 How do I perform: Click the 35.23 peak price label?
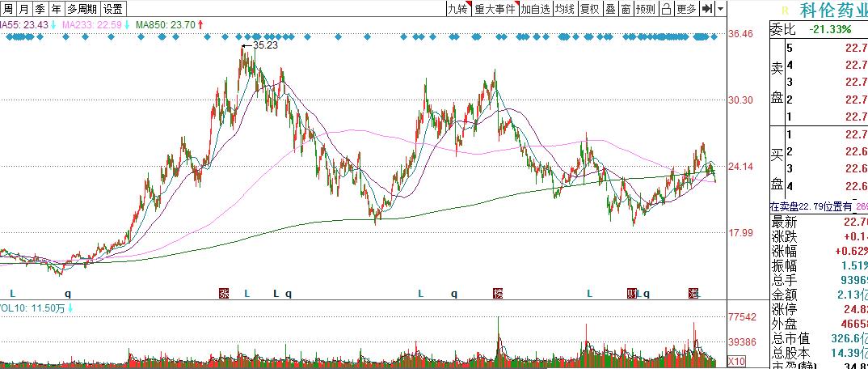point(265,46)
